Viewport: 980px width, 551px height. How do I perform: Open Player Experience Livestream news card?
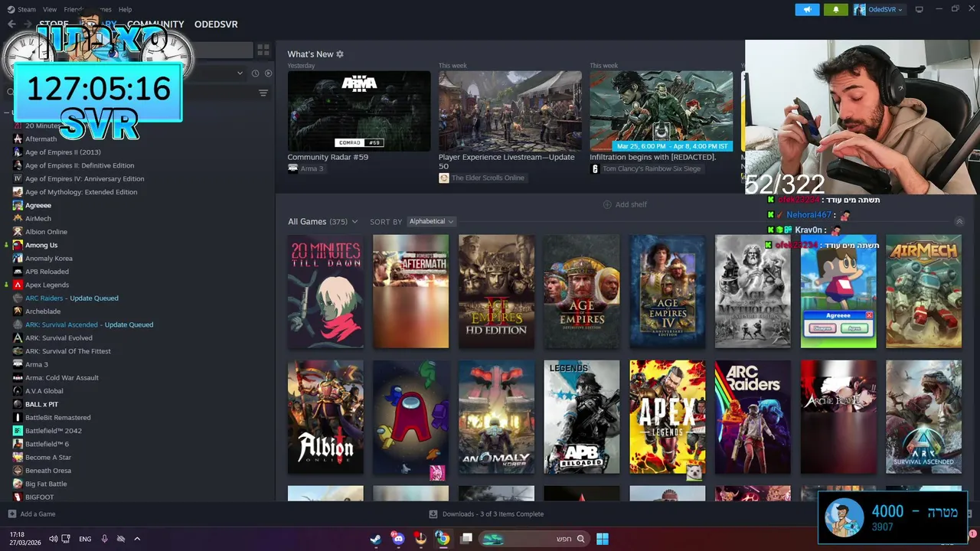[x=510, y=111]
